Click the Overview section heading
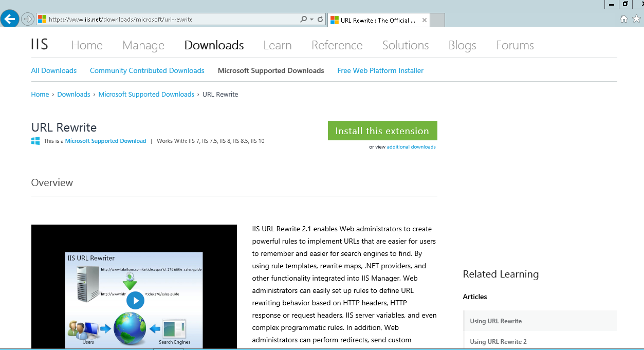This screenshot has height=350, width=644. (52, 182)
